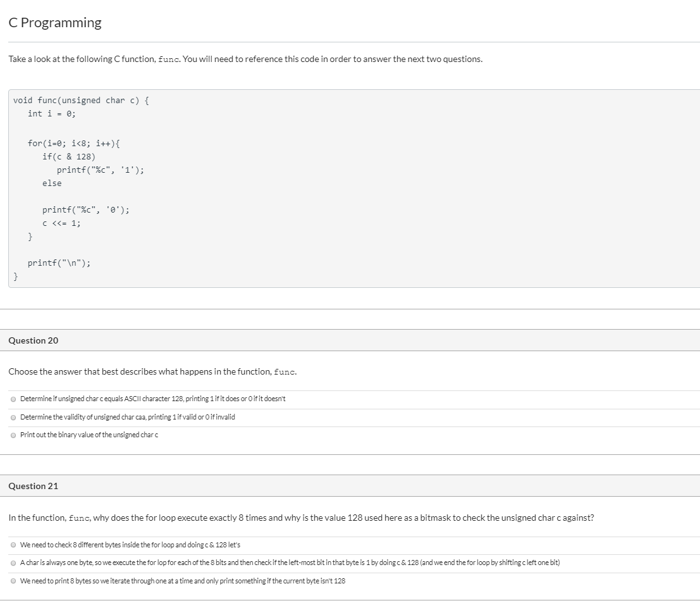Select 'We need to check 8 different bytes' option
700x603 pixels.
click(x=13, y=545)
